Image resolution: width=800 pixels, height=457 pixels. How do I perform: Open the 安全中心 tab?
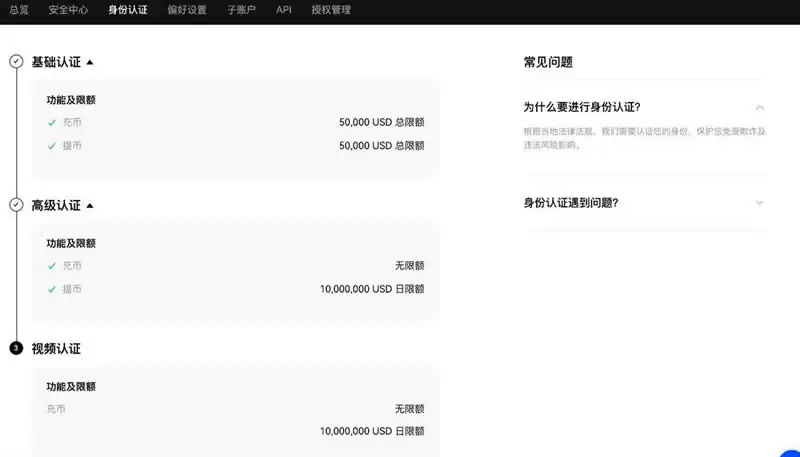point(68,10)
